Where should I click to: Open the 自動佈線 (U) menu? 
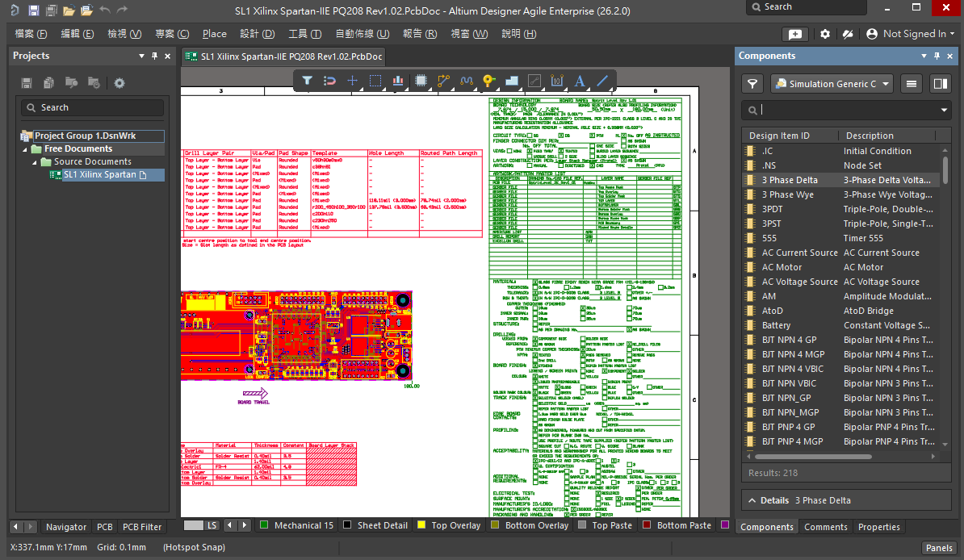(x=363, y=34)
